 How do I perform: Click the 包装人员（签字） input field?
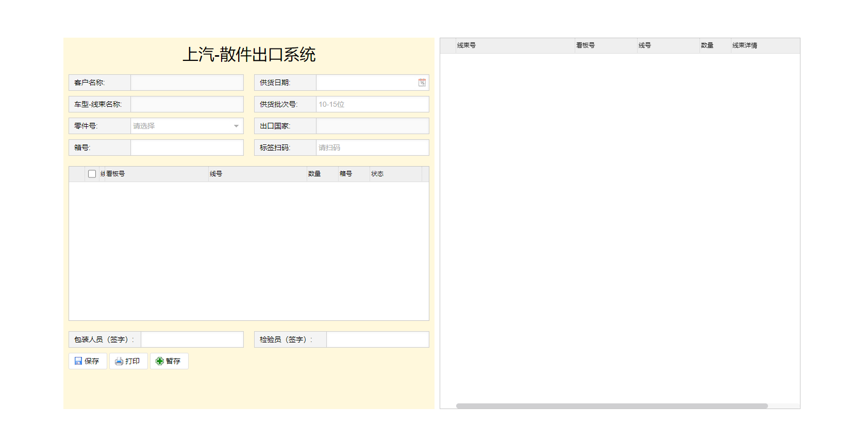192,339
